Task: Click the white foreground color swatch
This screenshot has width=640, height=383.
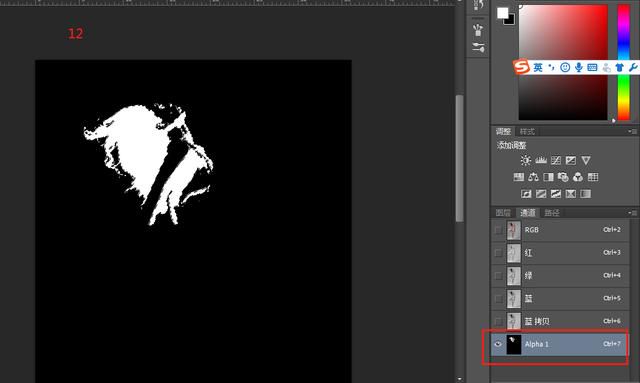Action: point(502,13)
